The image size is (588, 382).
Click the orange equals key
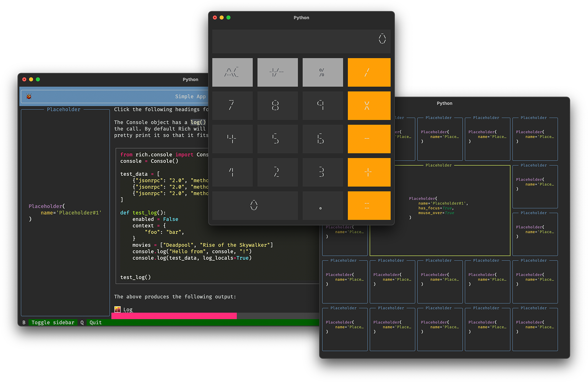369,205
